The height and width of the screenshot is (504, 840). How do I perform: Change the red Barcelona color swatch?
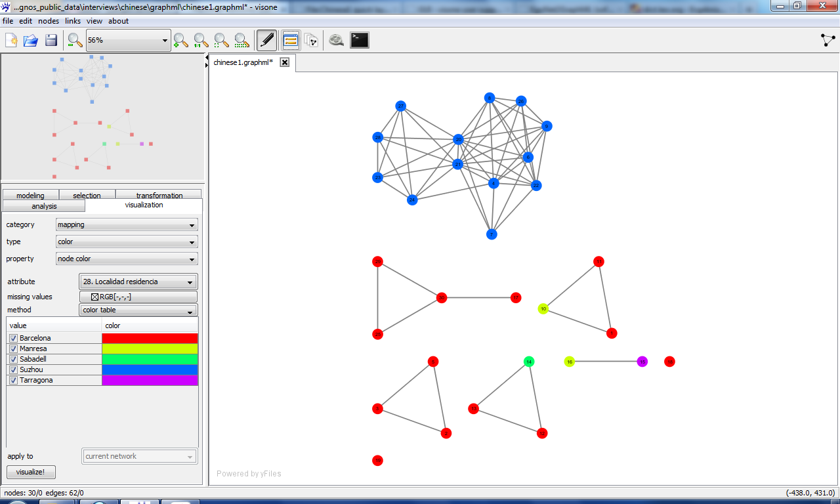coord(150,338)
